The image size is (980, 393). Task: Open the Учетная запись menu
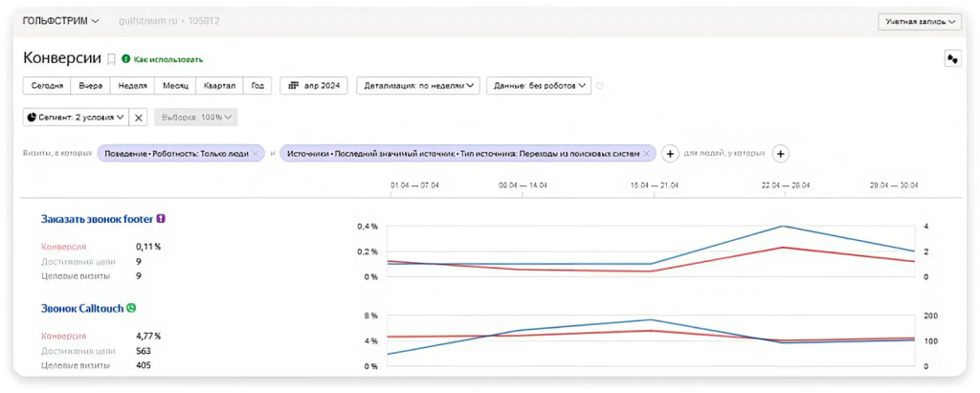(920, 21)
